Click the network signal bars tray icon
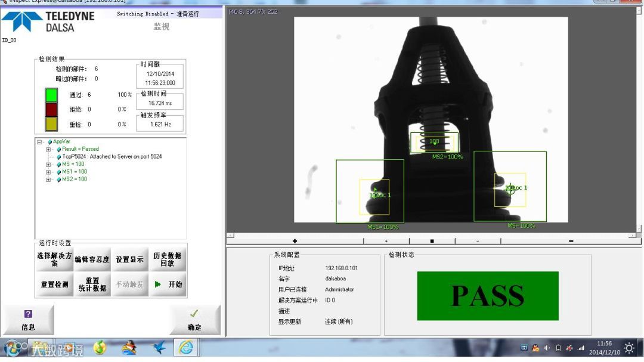The image size is (644, 362). point(581,348)
